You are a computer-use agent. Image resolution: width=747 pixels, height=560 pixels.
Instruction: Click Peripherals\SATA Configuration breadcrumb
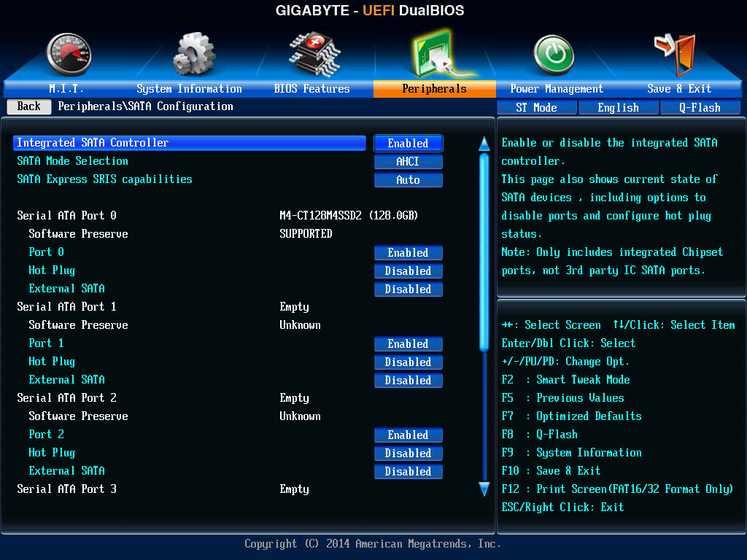(x=146, y=106)
